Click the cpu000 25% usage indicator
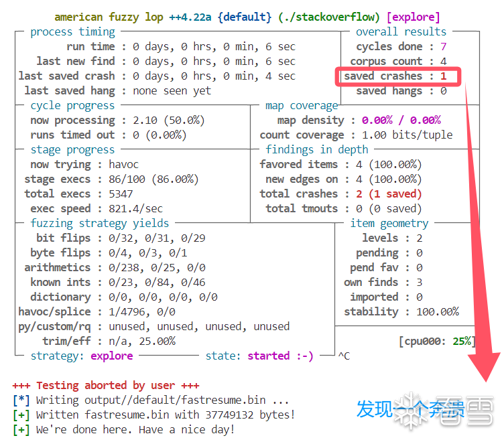This screenshot has width=504, height=442. click(437, 341)
